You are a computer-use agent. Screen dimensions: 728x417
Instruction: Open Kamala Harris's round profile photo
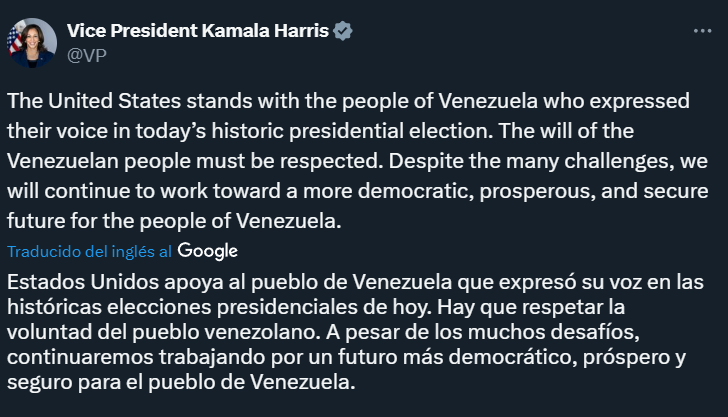coord(32,43)
